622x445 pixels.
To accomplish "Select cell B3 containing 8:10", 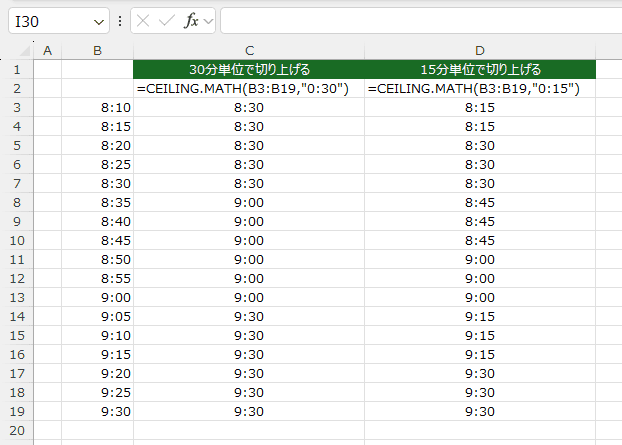I will (96, 107).
